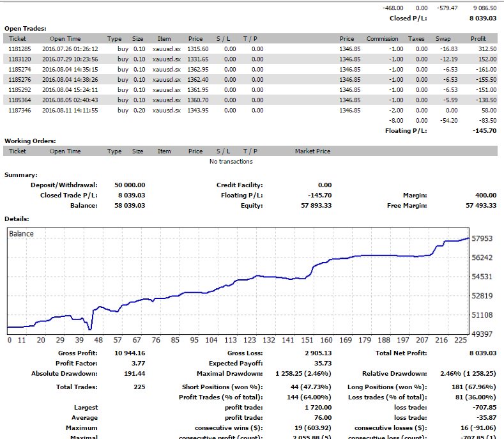Screen dimensions: 504x439
Task: Click open price 1361.95
Action: pos(198,90)
